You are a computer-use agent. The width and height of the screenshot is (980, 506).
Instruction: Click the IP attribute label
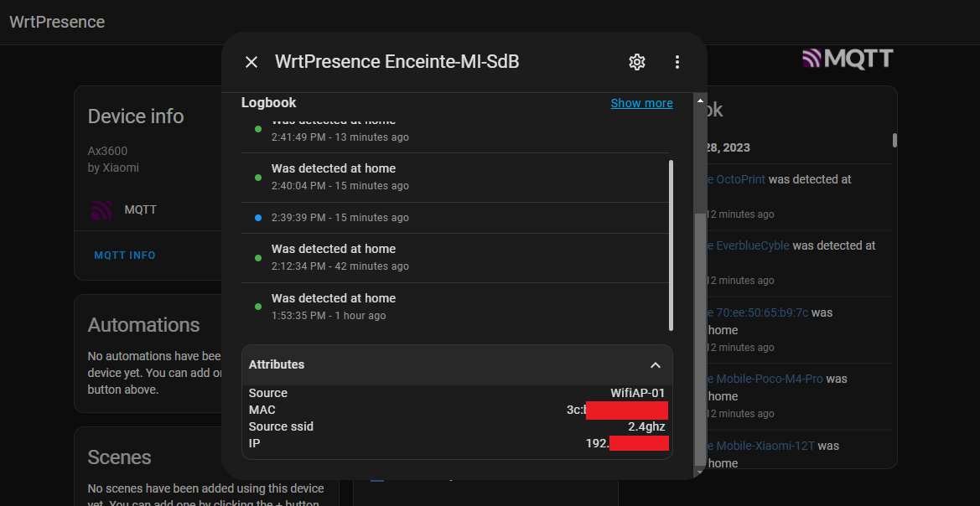254,443
